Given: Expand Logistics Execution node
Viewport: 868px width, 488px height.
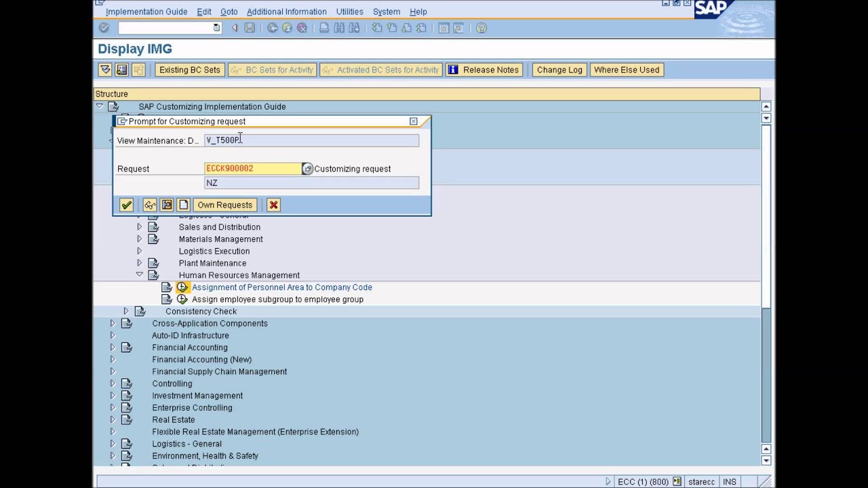Looking at the screenshot, I should [x=140, y=251].
